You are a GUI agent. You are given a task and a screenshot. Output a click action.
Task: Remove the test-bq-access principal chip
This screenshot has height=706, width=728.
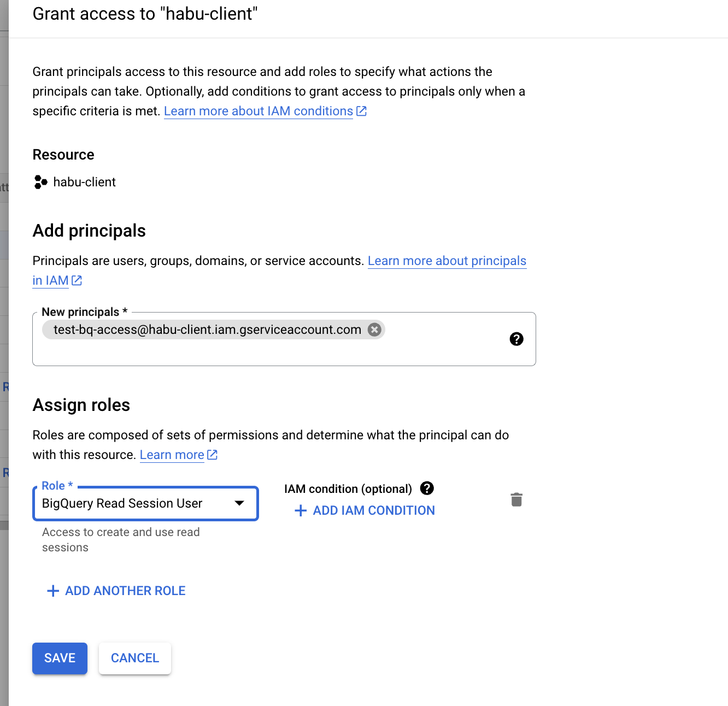point(374,330)
